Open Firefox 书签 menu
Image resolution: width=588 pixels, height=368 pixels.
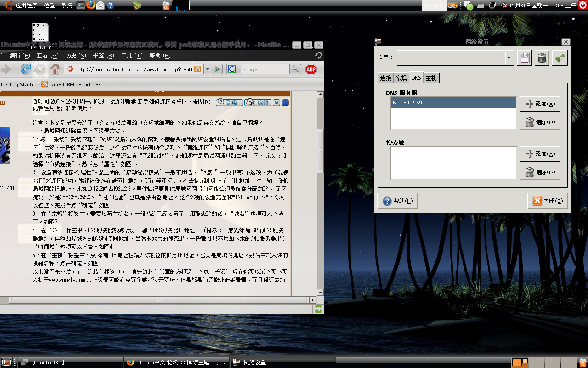[103, 56]
